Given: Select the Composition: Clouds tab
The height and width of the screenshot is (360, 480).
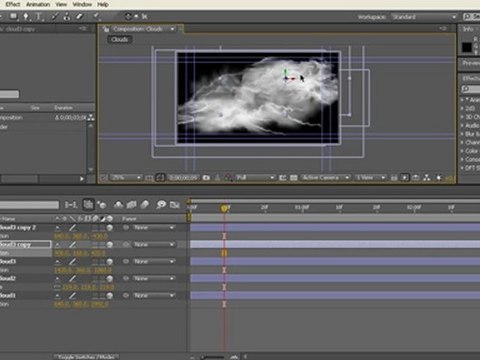Looking at the screenshot, I should 138,29.
